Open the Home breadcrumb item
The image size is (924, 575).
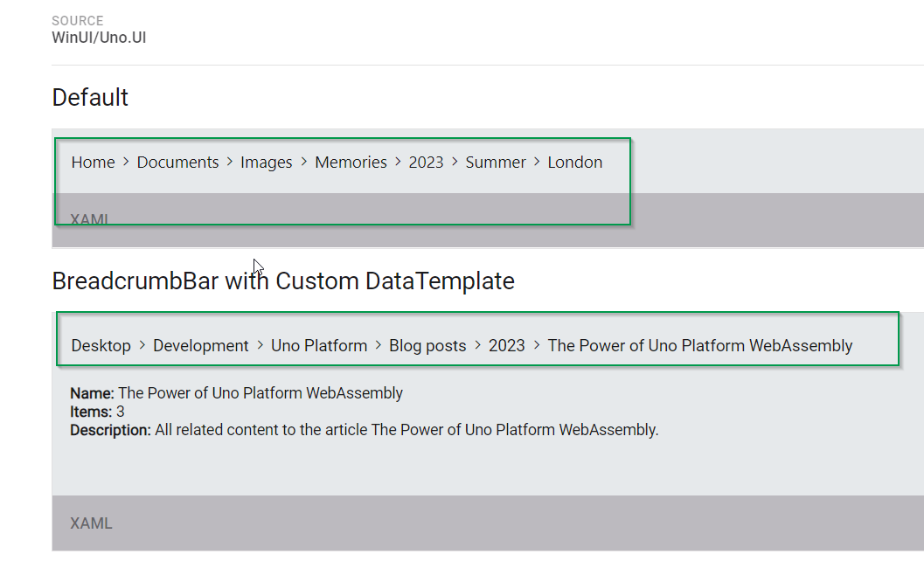(x=94, y=162)
